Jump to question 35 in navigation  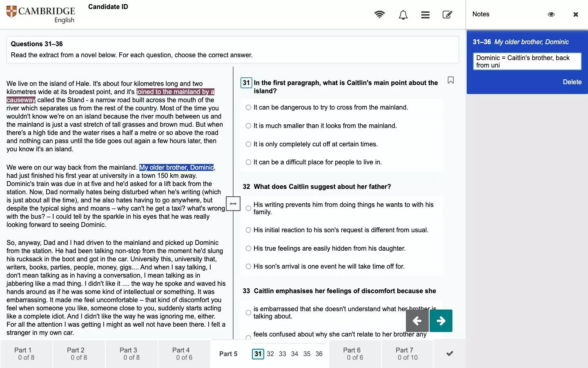307,354
